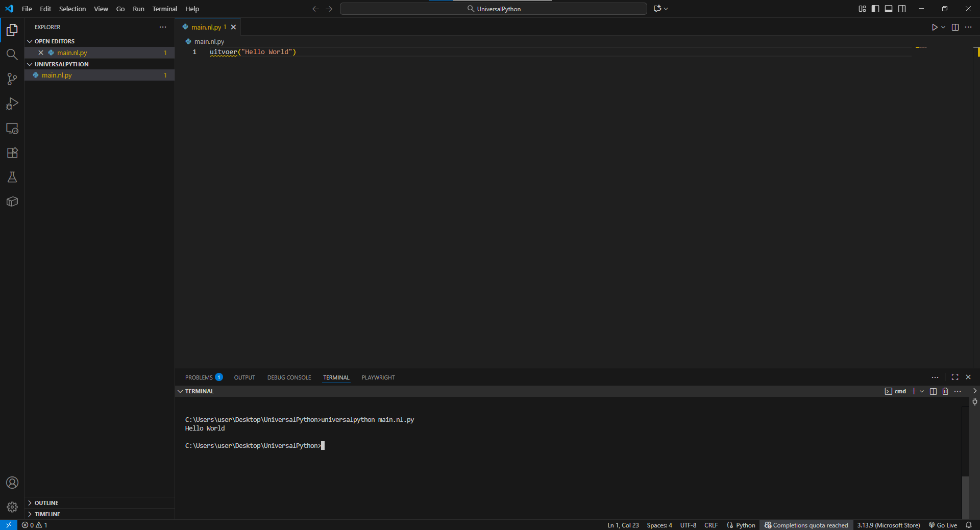Open new terminal profile dropdown chevron

click(x=921, y=391)
